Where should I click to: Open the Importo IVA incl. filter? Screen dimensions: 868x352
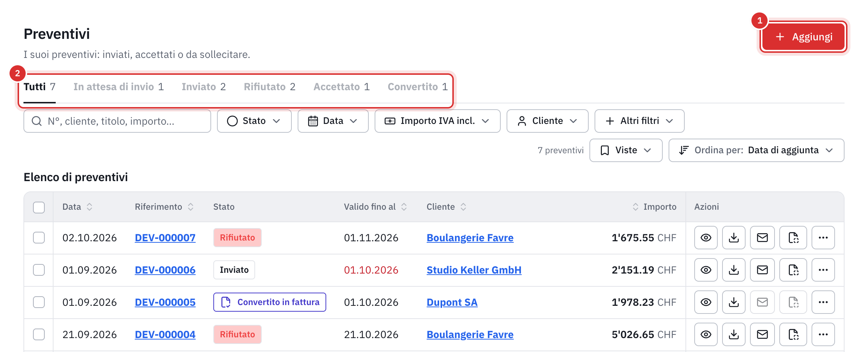pyautogui.click(x=437, y=121)
